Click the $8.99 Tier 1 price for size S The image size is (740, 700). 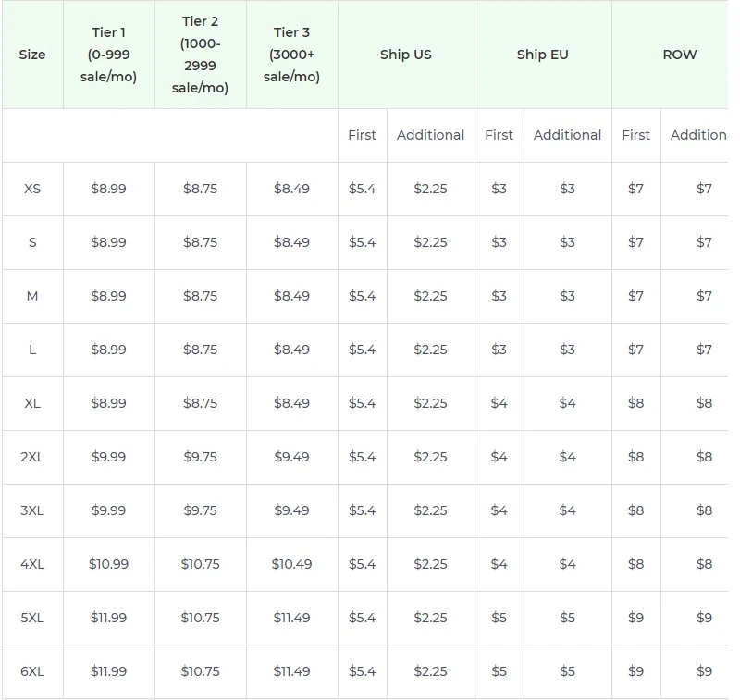pyautogui.click(x=108, y=242)
